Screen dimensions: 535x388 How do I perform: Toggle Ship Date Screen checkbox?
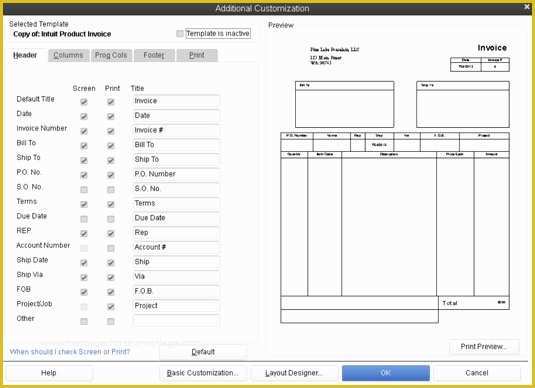(x=84, y=263)
